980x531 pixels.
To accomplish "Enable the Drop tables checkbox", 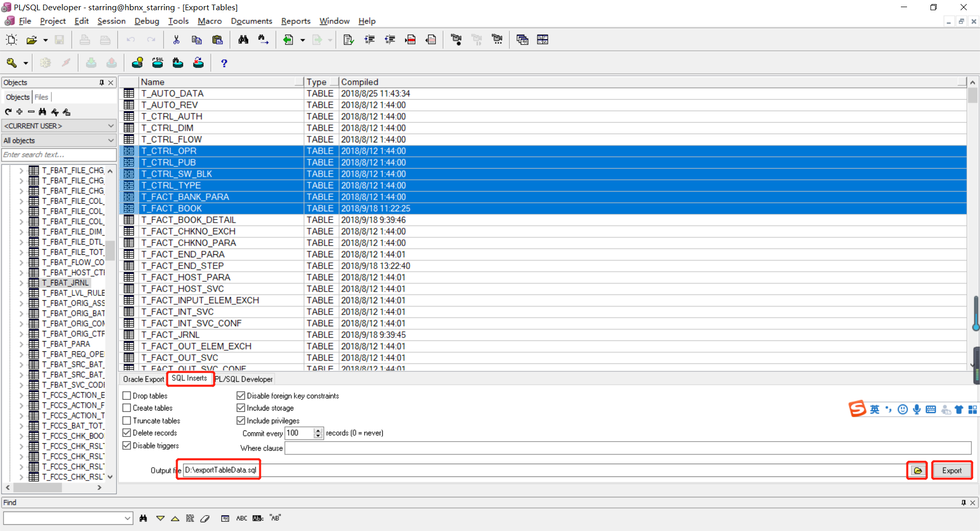I will point(127,396).
